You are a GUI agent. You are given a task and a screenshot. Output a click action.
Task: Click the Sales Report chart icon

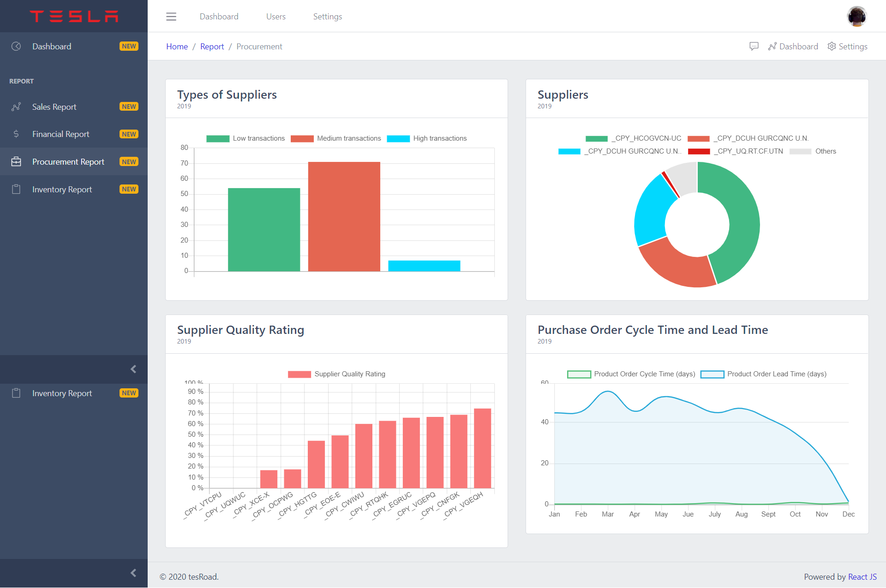click(x=16, y=107)
